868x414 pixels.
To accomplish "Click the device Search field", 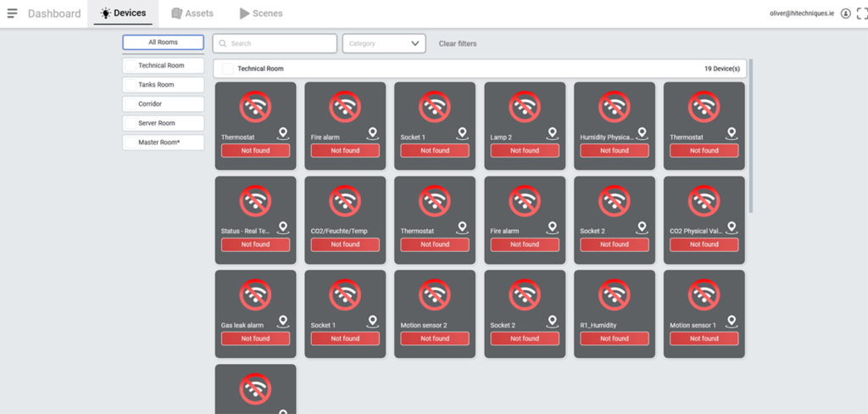I will tap(275, 43).
